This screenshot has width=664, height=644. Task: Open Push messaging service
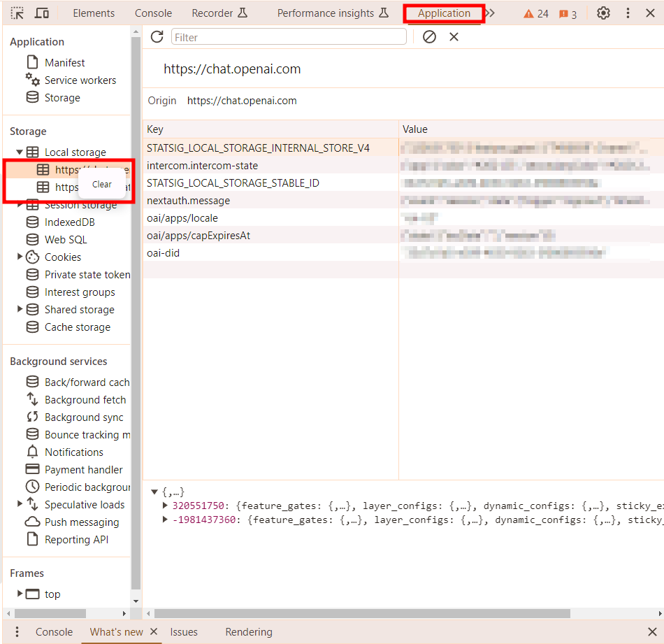[x=82, y=522]
